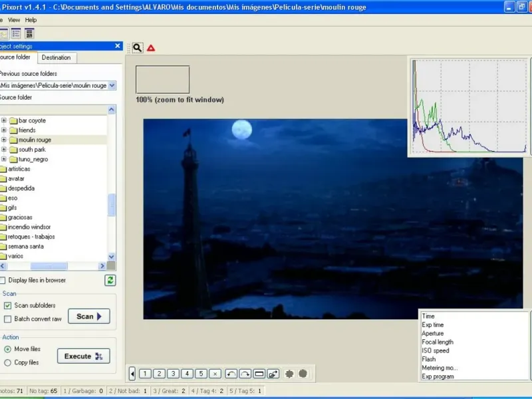Viewport: 532px width, 399px height.
Task: Click the green refresh folder icon
Action: click(110, 281)
